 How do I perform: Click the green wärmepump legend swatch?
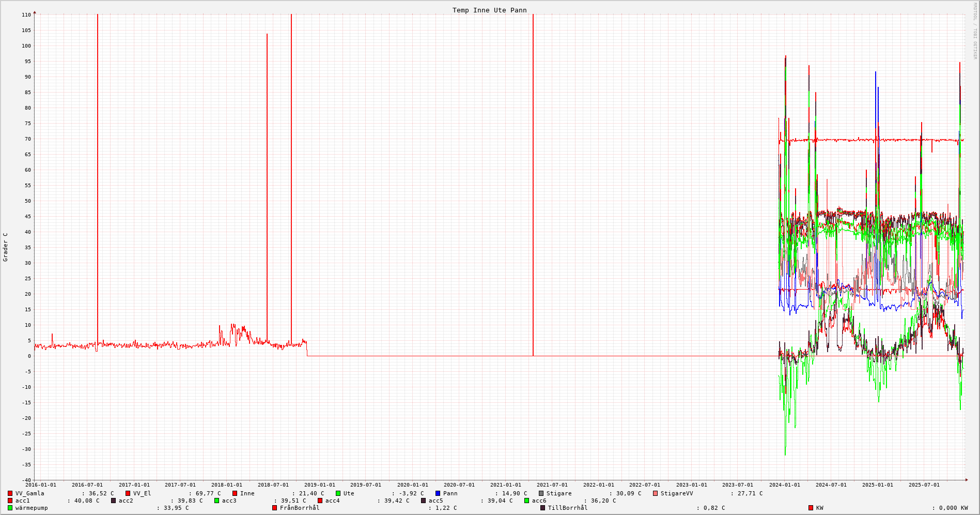(x=10, y=508)
